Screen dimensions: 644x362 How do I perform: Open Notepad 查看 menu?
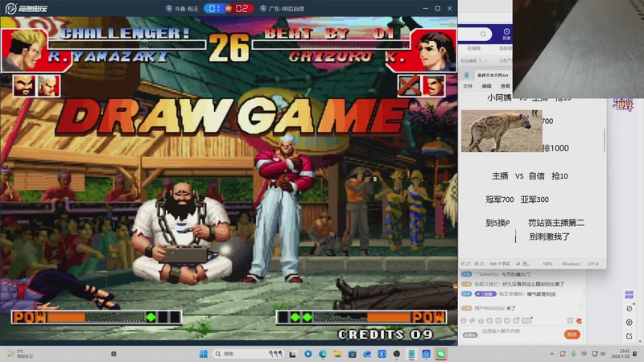tap(506, 86)
